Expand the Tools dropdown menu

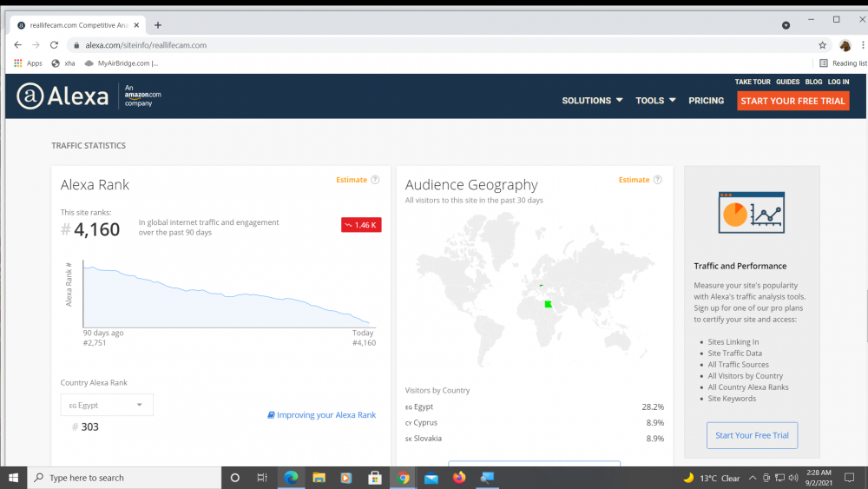tap(655, 101)
